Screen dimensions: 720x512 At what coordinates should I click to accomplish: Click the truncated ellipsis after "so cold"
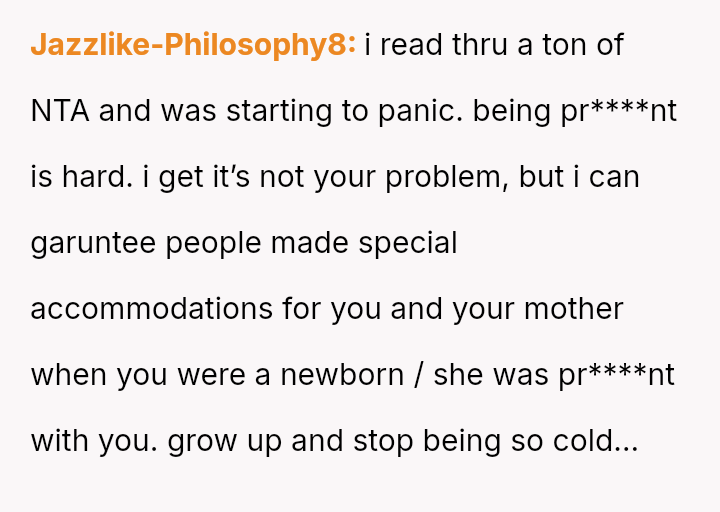tap(627, 441)
